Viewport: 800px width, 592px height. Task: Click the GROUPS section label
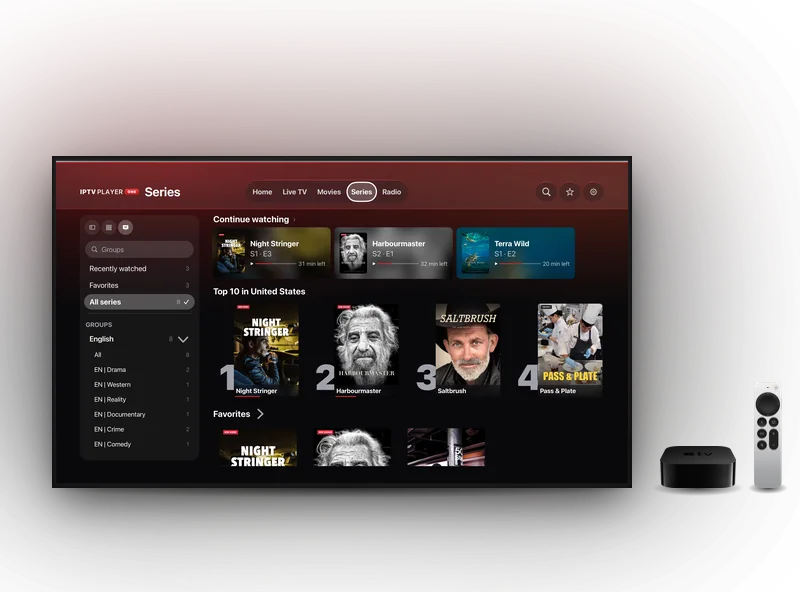coord(99,325)
